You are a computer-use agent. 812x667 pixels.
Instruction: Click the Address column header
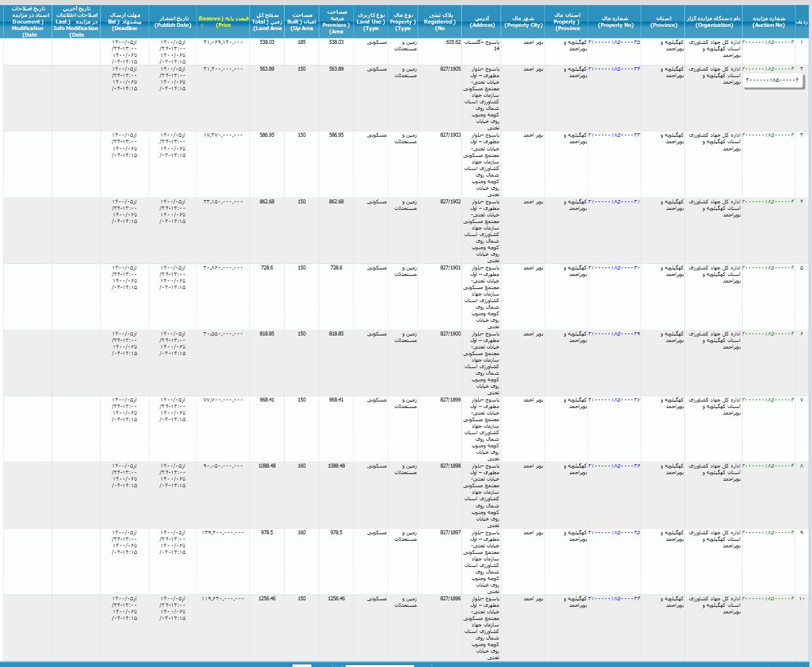pyautogui.click(x=482, y=22)
